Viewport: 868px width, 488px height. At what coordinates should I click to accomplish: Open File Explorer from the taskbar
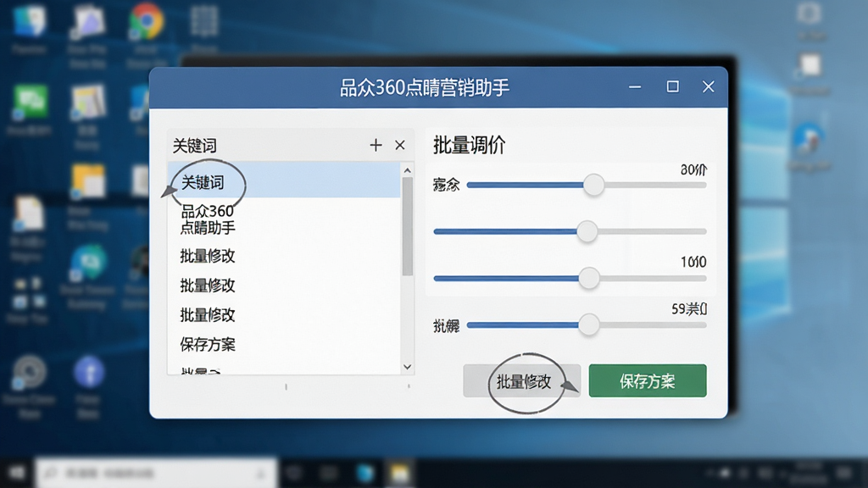pyautogui.click(x=400, y=473)
